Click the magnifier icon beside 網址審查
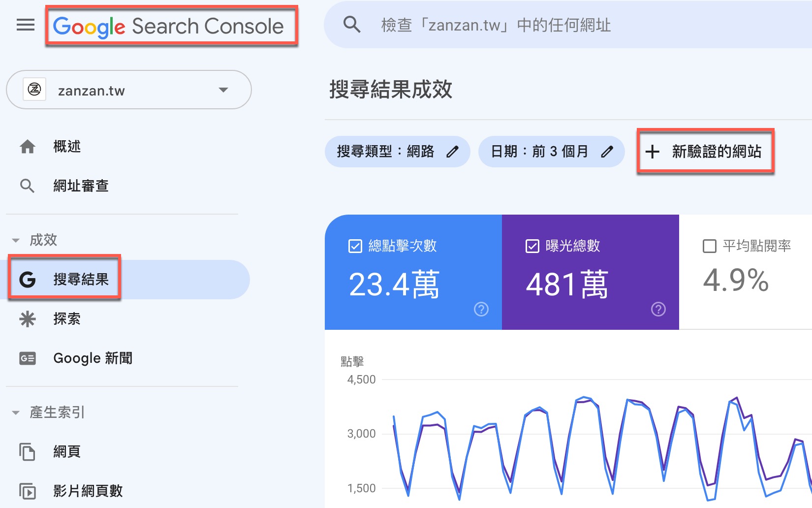Viewport: 812px width, 508px height. click(x=27, y=186)
